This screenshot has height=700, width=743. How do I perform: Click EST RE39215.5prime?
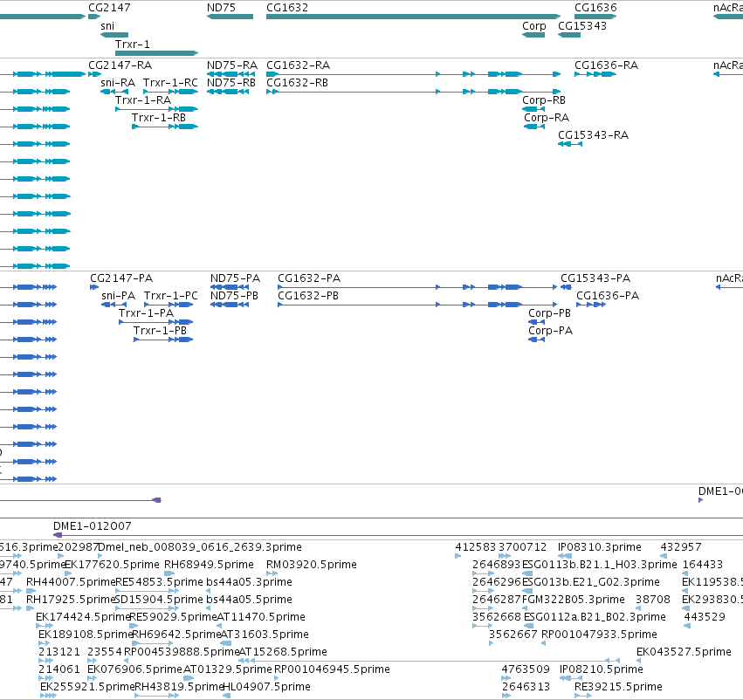(x=618, y=687)
